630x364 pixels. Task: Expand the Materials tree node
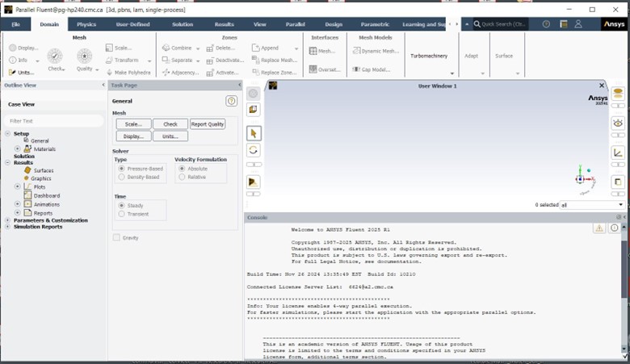(17, 149)
